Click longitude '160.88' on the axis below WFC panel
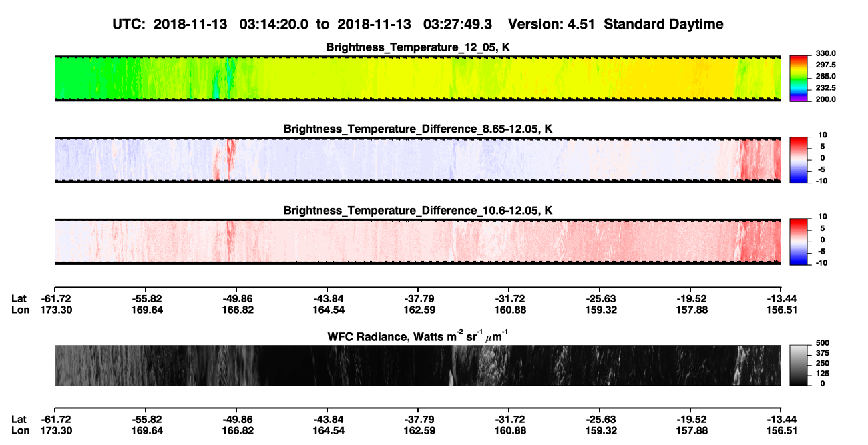 coord(510,431)
